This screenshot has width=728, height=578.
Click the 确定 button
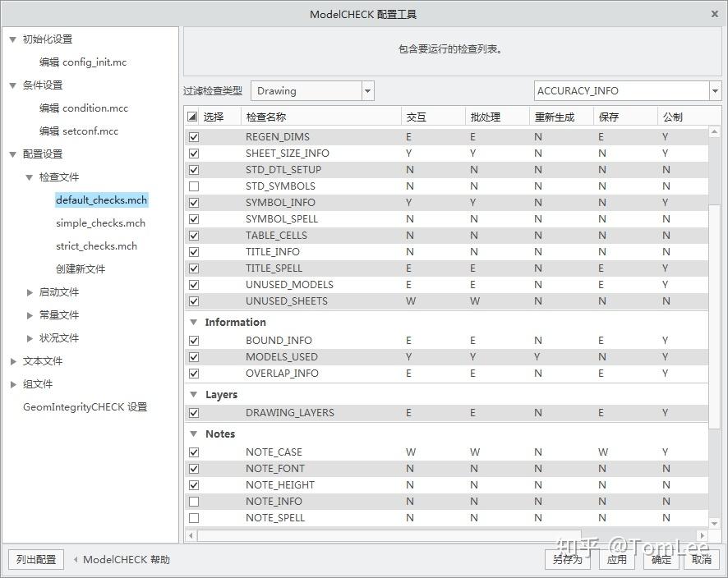click(x=661, y=559)
